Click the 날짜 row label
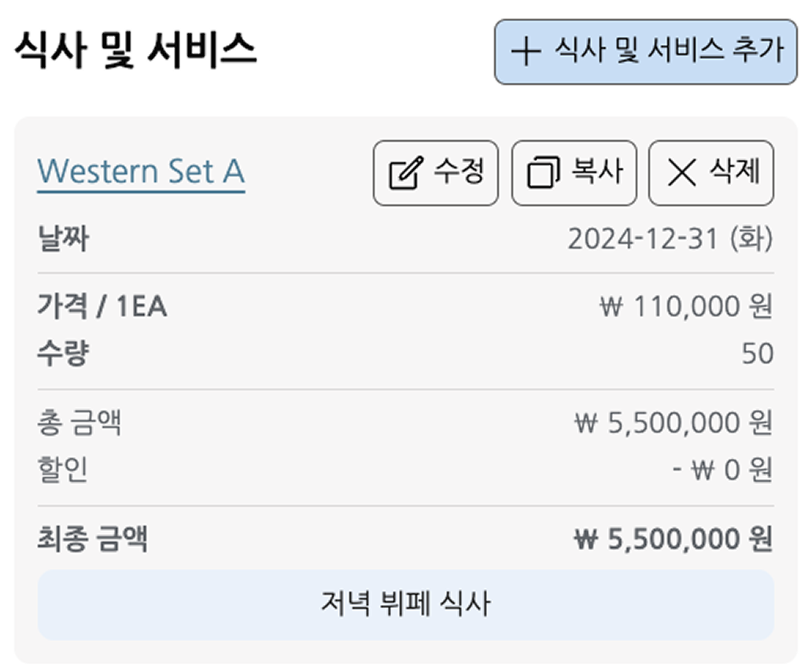The height and width of the screenshot is (664, 812). pos(63,238)
